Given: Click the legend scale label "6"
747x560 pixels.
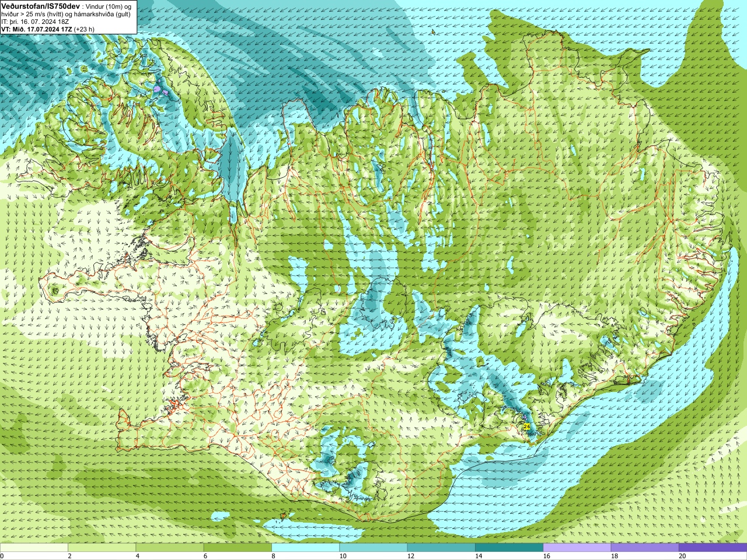Looking at the screenshot, I should coord(205,556).
